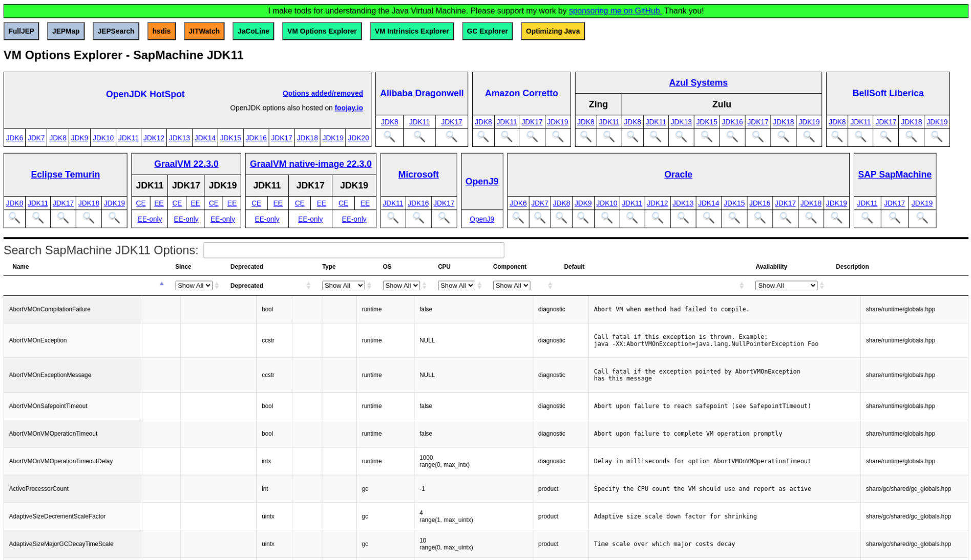Open the hsdis button
The height and width of the screenshot is (560, 971).
click(x=161, y=31)
